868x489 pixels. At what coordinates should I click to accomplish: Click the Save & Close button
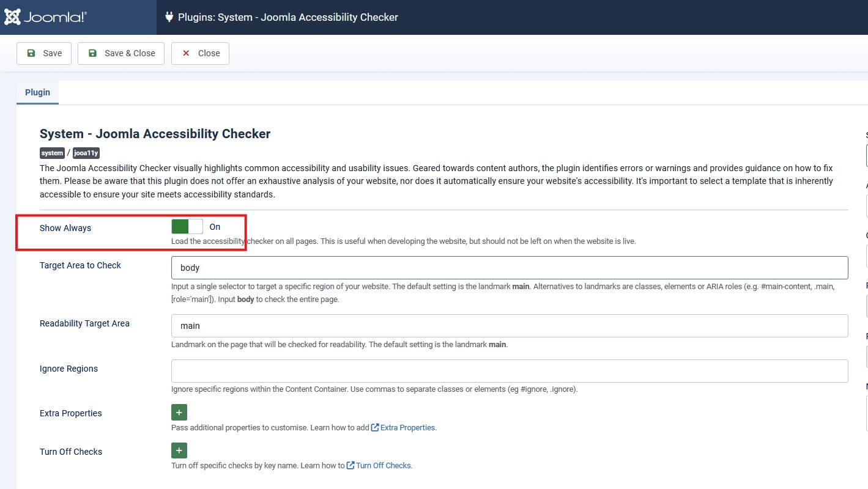point(121,53)
